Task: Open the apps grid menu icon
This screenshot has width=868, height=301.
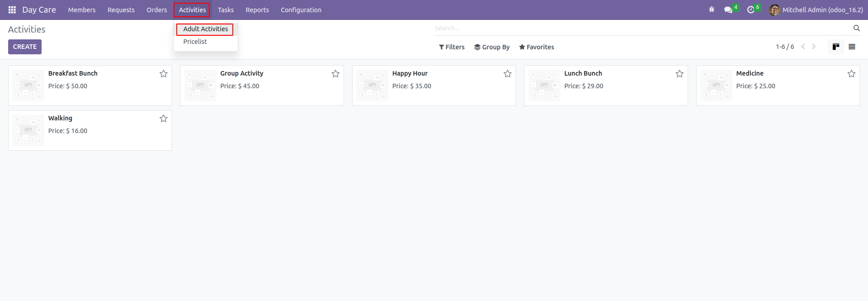Action: 12,10
